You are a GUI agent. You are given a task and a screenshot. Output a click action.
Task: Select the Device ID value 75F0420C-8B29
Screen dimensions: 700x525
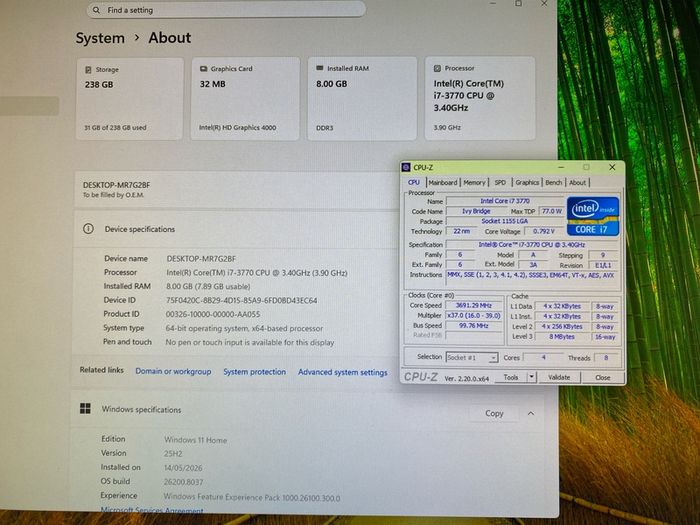coord(241,300)
